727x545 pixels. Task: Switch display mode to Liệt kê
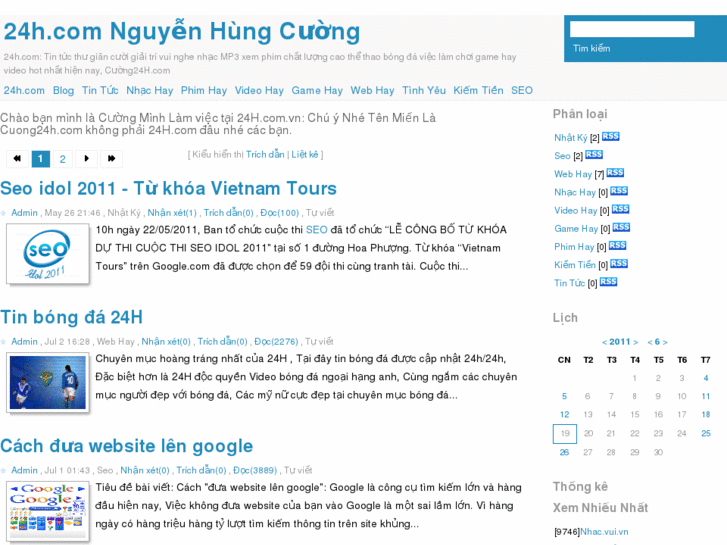[305, 154]
